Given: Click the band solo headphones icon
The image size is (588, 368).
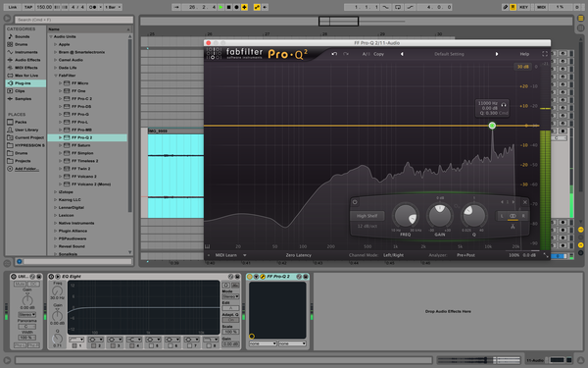Looking at the screenshot, I should [x=504, y=105].
